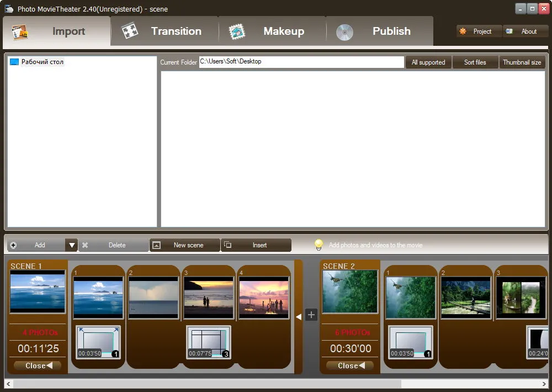Click the Insert button icon
This screenshot has height=392, width=552.
228,245
